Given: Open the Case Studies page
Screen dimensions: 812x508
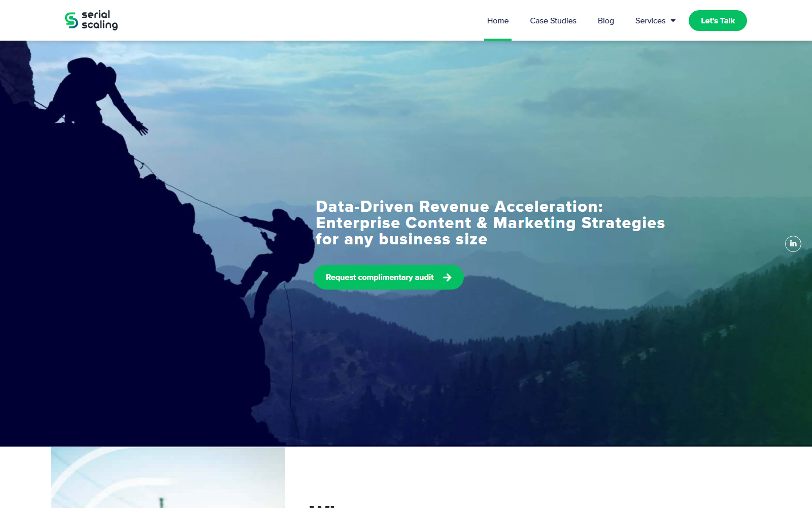Looking at the screenshot, I should pyautogui.click(x=553, y=21).
